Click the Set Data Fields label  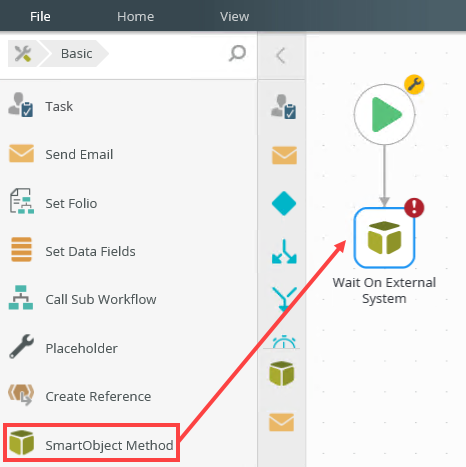90,251
